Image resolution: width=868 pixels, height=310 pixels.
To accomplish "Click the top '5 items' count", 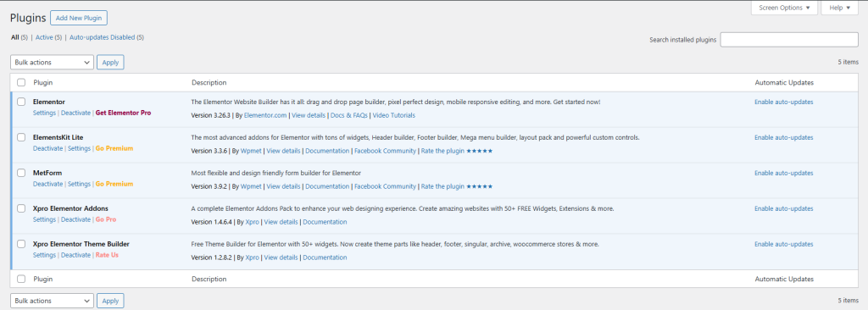I will pyautogui.click(x=848, y=62).
